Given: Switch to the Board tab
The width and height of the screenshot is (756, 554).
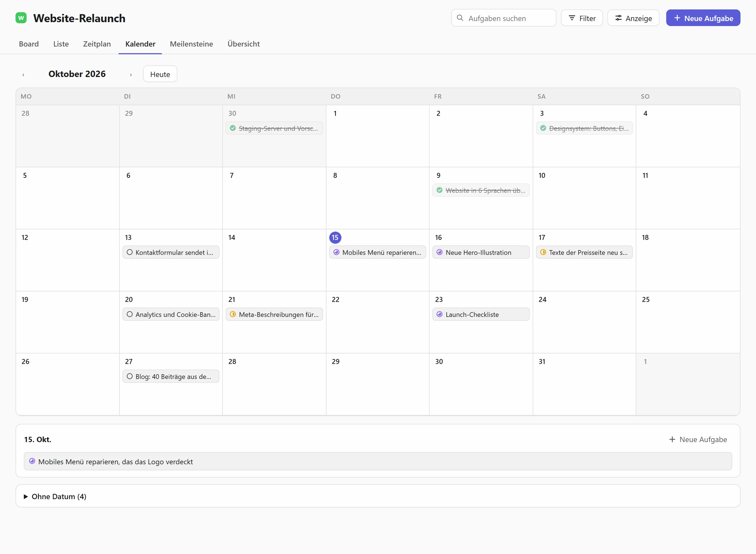Looking at the screenshot, I should (x=29, y=44).
